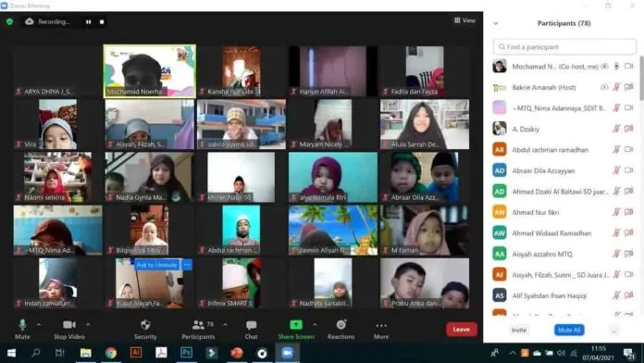Open more options beside Mute All

coord(614,330)
